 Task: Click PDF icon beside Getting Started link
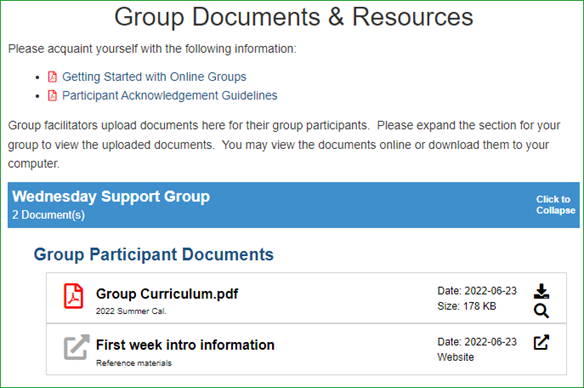click(x=52, y=77)
